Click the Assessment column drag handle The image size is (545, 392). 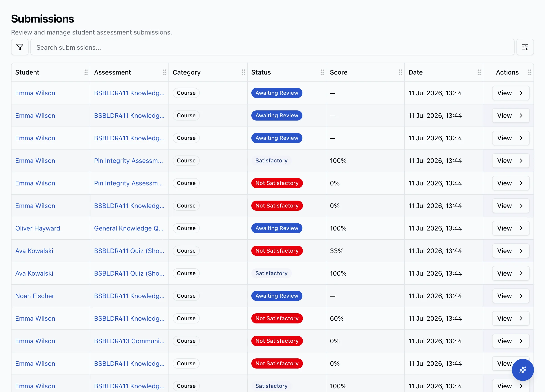(165, 72)
